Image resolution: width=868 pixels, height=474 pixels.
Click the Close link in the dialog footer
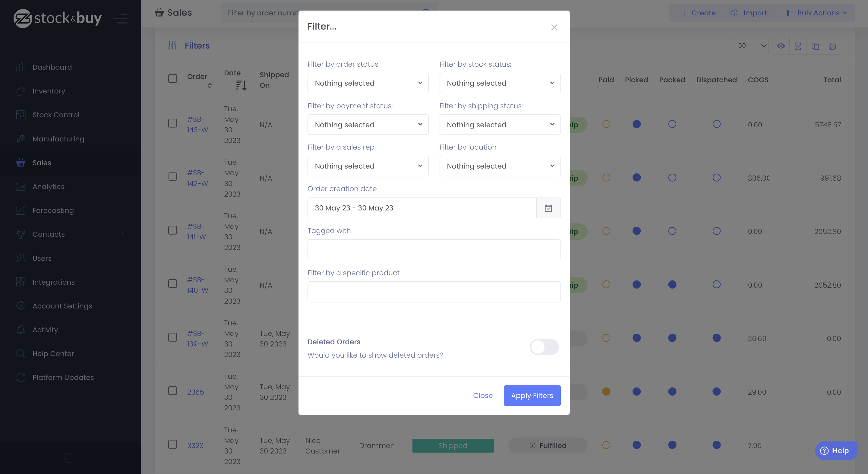482,396
